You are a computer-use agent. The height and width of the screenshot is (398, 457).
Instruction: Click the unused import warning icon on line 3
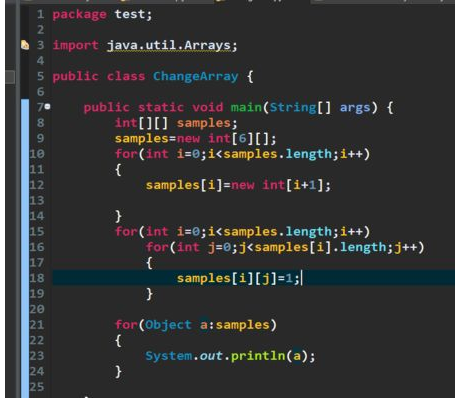[25, 45]
